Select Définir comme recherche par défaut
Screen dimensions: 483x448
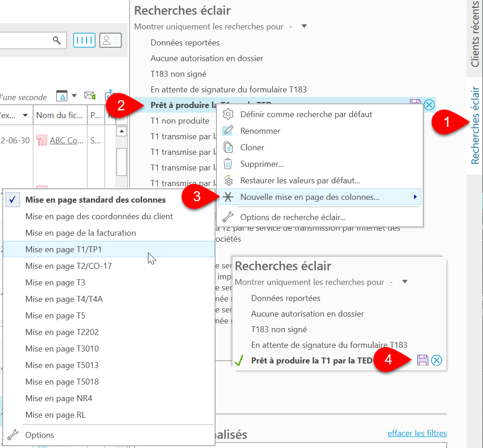point(306,114)
